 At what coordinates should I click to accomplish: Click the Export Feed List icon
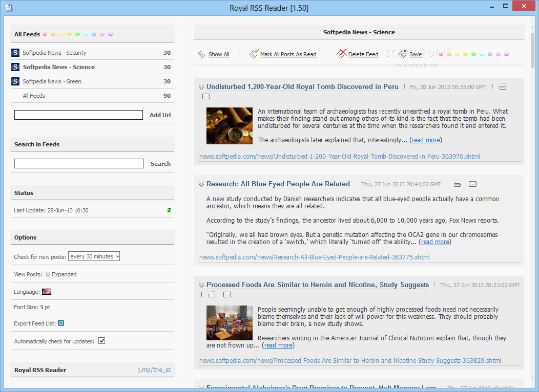[x=61, y=323]
